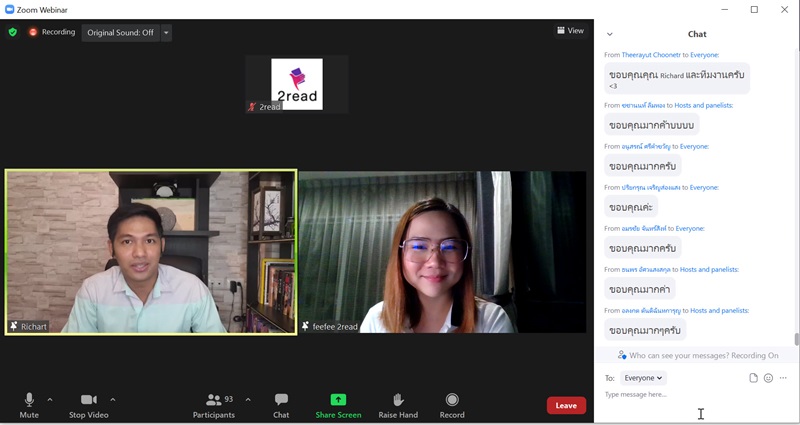Click the pin icon on feefee 2read tile
The width and height of the screenshot is (800, 425).
(305, 326)
